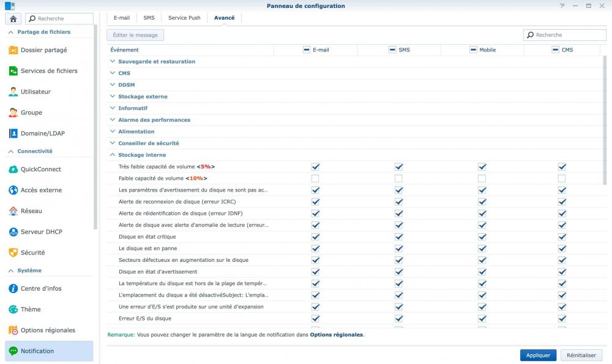Click the Home icon button
The width and height of the screenshot is (612, 364).
point(13,19)
